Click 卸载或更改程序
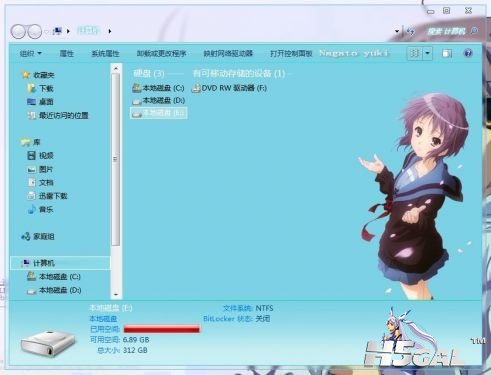491x375 pixels. pyautogui.click(x=161, y=53)
